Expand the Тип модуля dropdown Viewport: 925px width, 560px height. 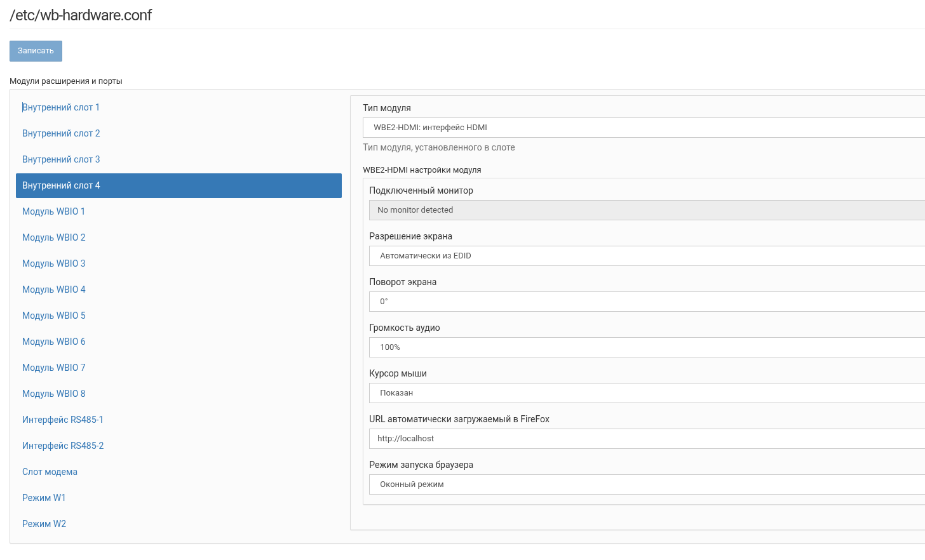(643, 128)
